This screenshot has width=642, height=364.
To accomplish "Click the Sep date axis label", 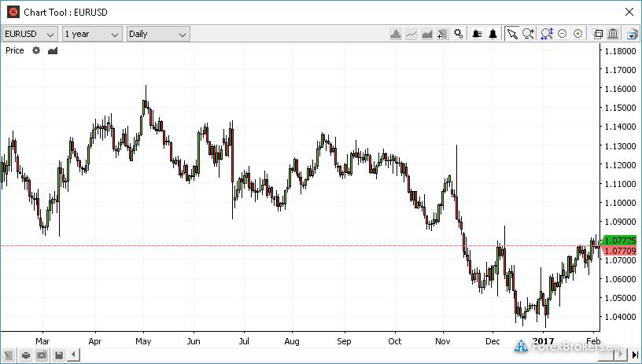I will pos(344,341).
